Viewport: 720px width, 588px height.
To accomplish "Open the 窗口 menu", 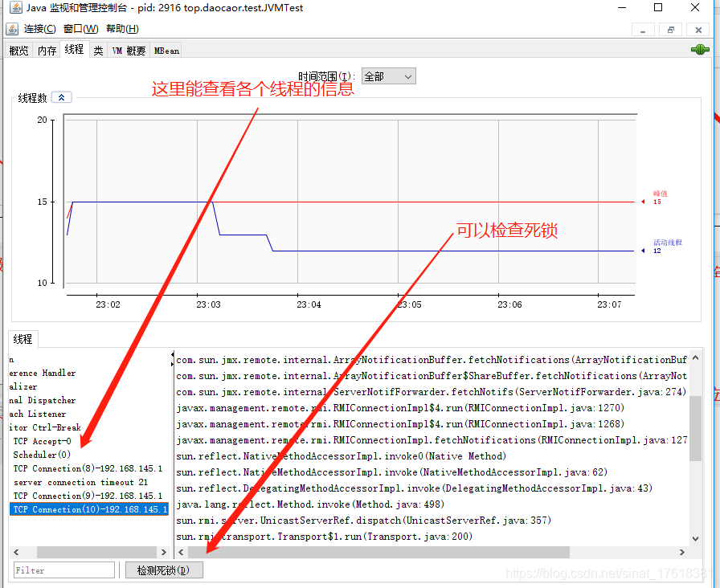I will [x=81, y=29].
